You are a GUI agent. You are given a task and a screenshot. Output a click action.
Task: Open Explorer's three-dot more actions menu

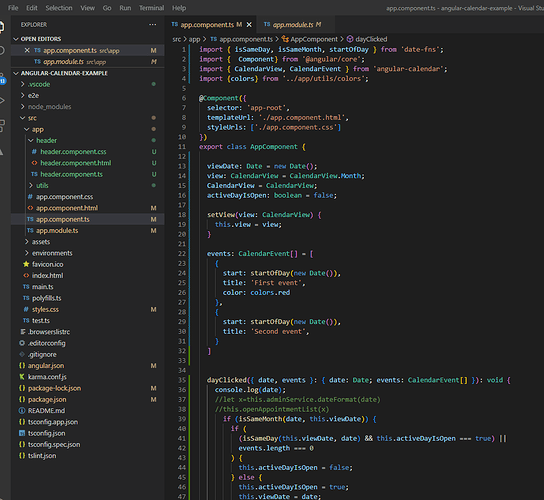coord(152,25)
